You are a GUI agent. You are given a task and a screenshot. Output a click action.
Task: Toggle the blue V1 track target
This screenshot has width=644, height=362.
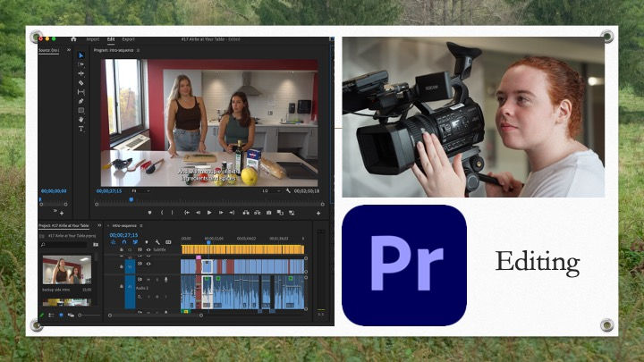130,266
